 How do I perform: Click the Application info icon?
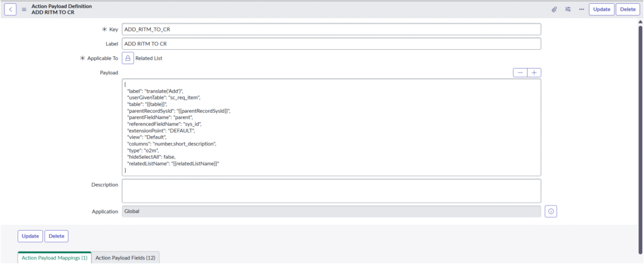(551, 212)
